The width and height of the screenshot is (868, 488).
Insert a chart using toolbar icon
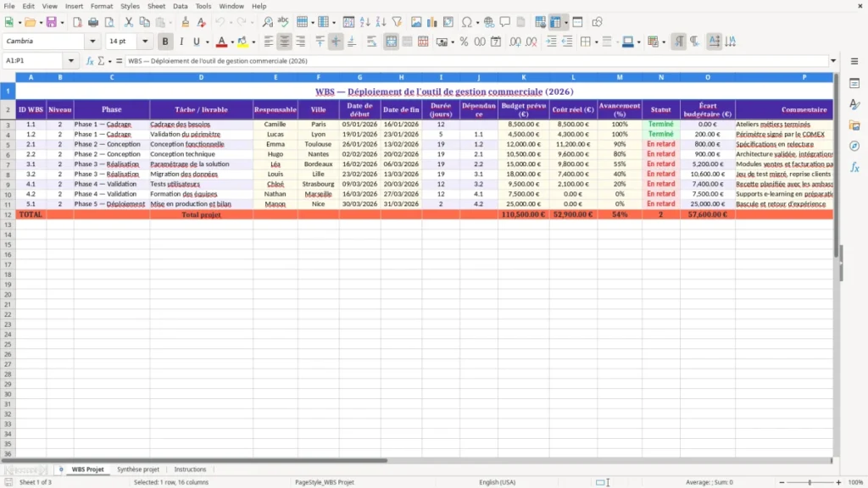432,22
